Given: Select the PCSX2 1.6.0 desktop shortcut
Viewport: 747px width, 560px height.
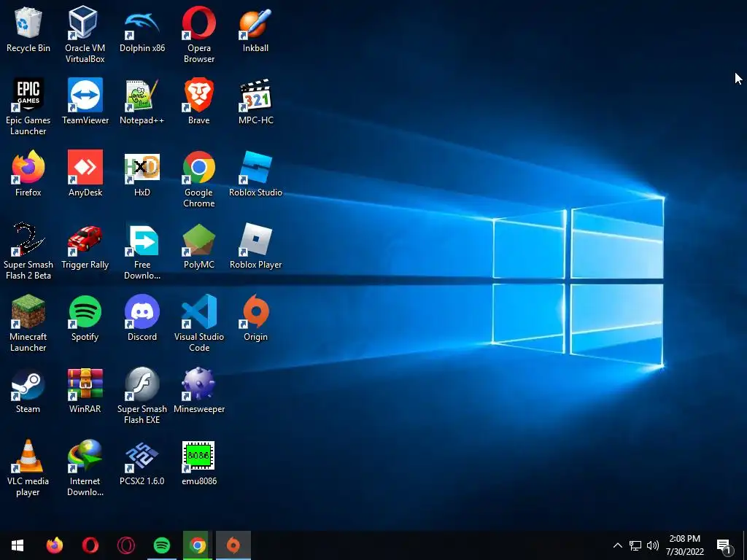Looking at the screenshot, I should [142, 463].
